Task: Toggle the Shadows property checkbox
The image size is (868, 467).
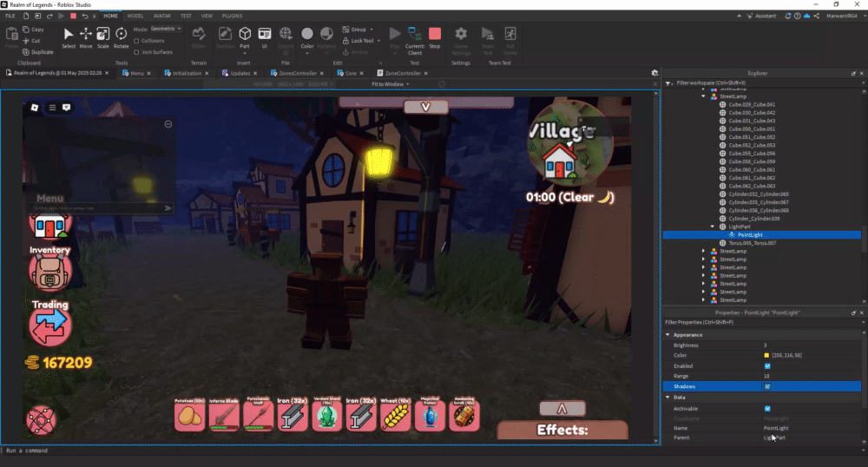Action: pyautogui.click(x=767, y=386)
